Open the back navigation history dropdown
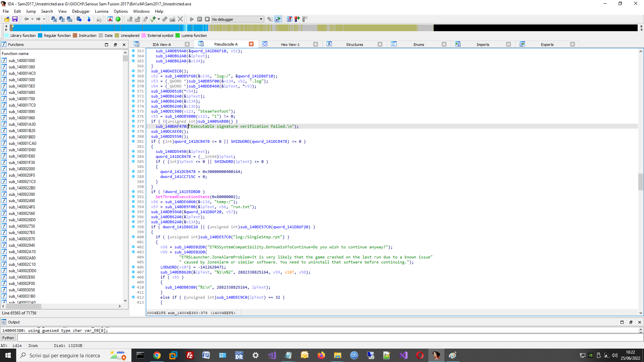The image size is (644, 362). point(32,19)
